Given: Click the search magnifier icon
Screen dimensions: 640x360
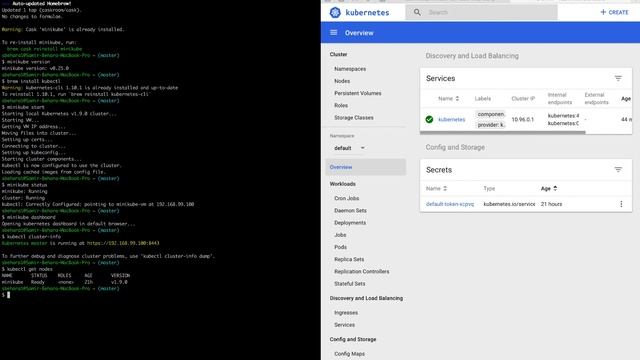Looking at the screenshot, I should tap(417, 12).
